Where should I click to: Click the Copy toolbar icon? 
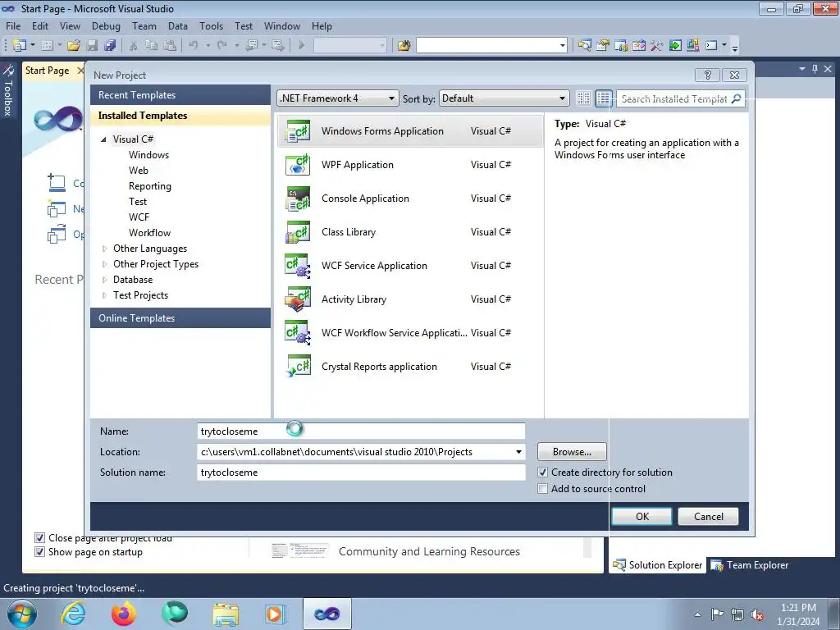click(x=152, y=46)
